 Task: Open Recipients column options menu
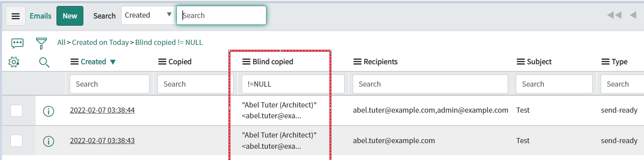coord(357,62)
